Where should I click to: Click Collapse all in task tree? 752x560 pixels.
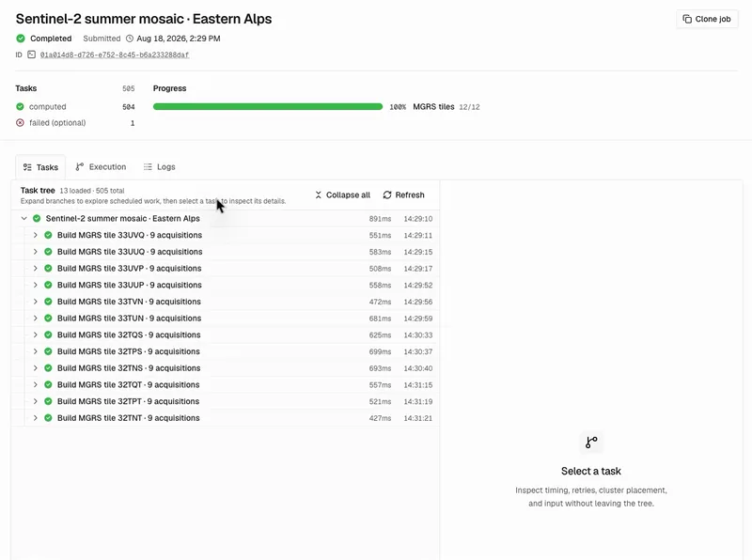click(342, 195)
